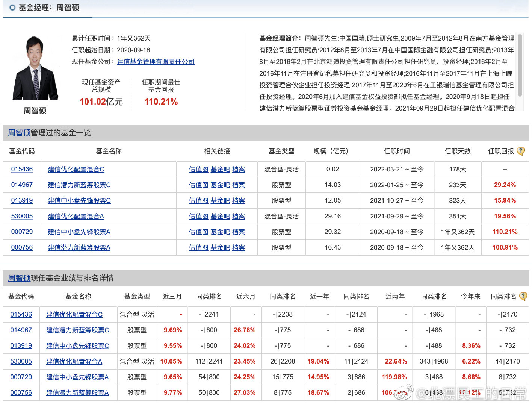Screen dimensions: 532x406
Task: Click the help icon beside 今年来 同类排名 header
Action: click(523, 296)
